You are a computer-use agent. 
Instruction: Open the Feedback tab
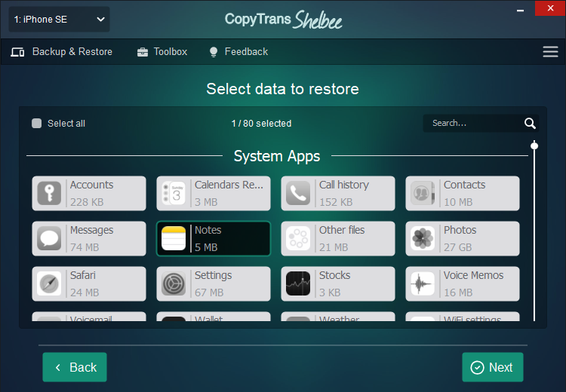click(238, 52)
